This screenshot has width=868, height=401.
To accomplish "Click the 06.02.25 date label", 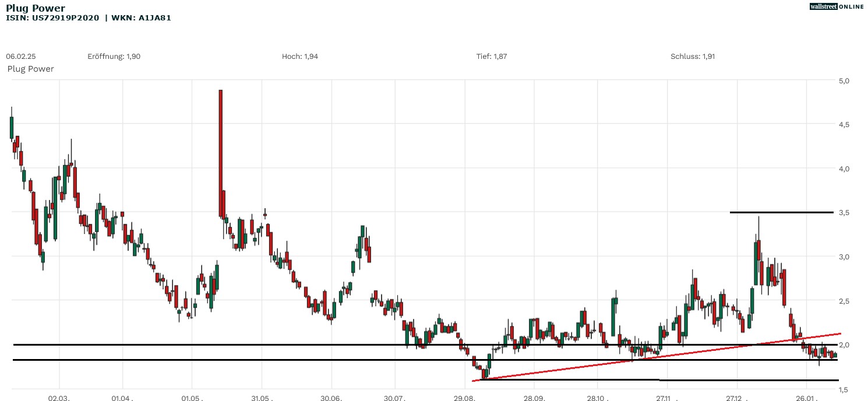I will 21,57.
